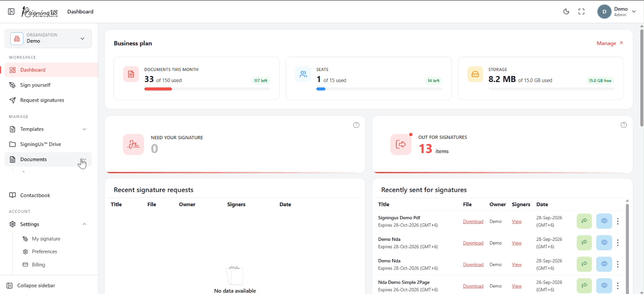
Task: Enter fullscreen using the expand icon
Action: (581, 12)
